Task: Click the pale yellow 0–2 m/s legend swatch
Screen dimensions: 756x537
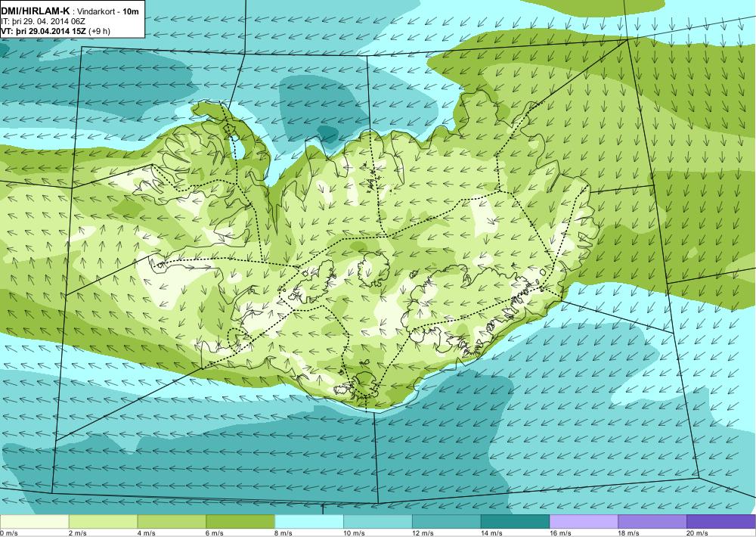Action: coord(35,522)
